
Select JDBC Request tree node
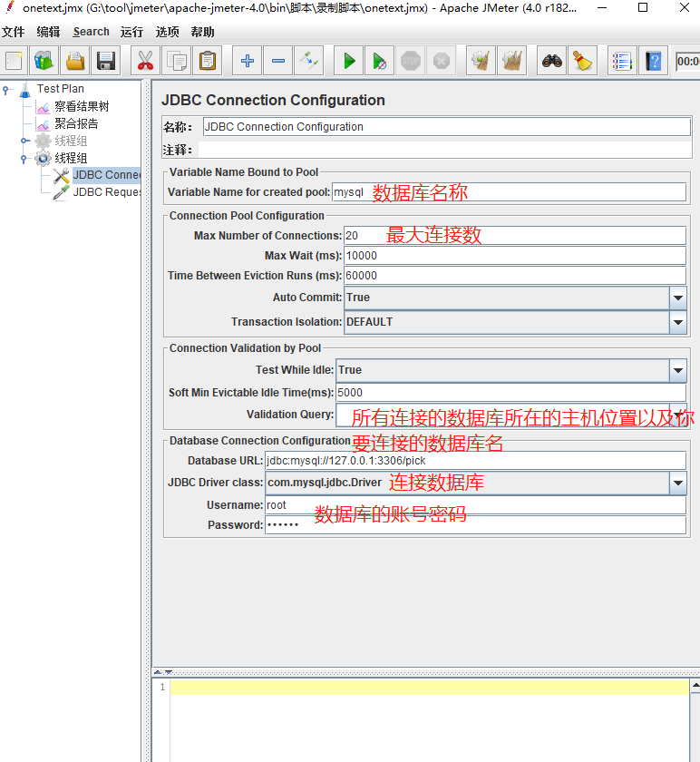tap(106, 192)
